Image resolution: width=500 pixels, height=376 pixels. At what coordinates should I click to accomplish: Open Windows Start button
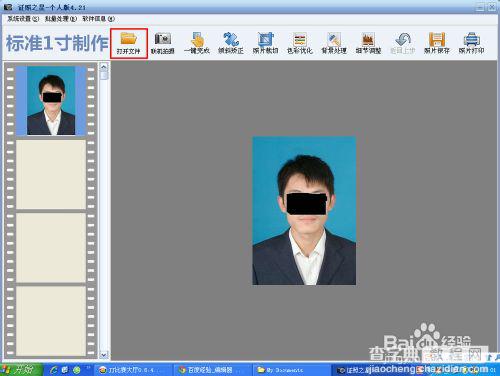click(21, 370)
